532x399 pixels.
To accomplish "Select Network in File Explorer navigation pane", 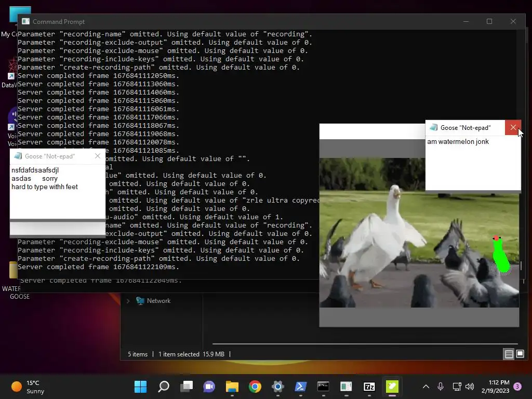I will (x=158, y=301).
